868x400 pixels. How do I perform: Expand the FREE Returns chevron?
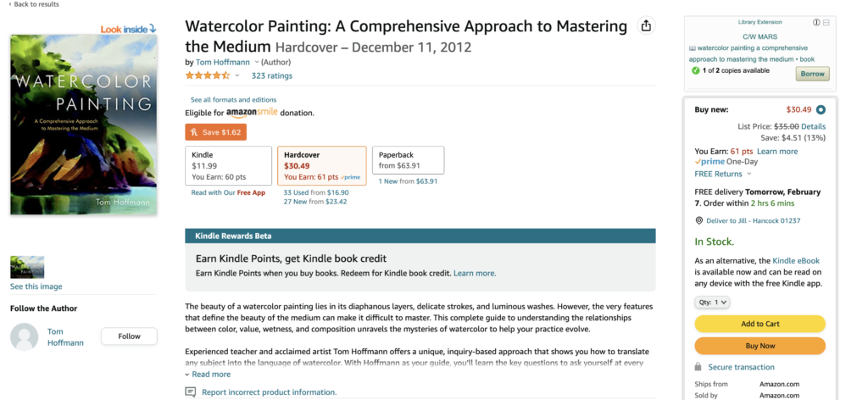pyautogui.click(x=749, y=174)
